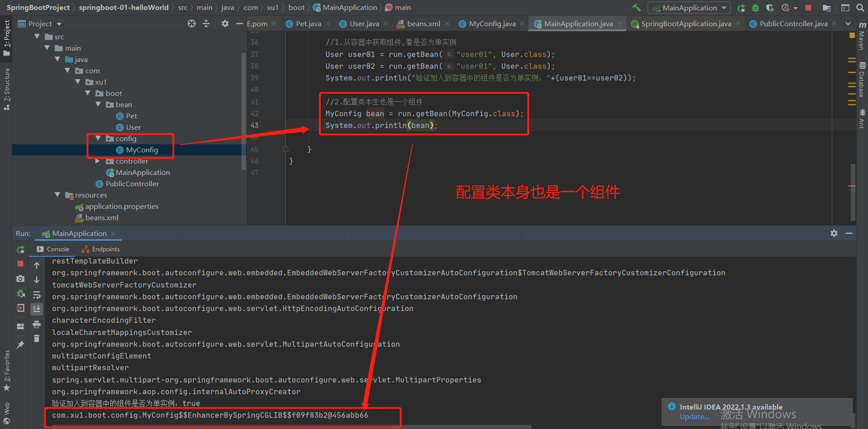Switch to the SpringBootApplication.java tab
The height and width of the screenshot is (429, 868).
[x=686, y=24]
